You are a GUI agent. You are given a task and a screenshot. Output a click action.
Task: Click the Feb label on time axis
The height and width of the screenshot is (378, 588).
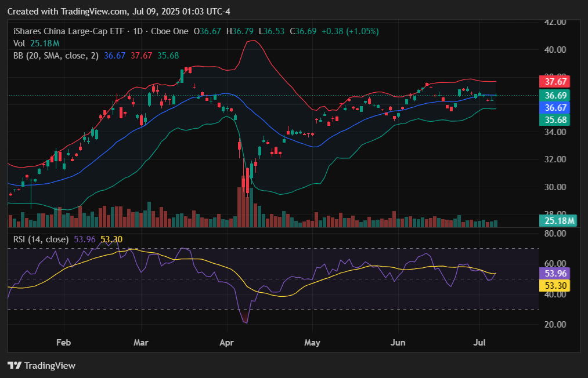coord(63,343)
